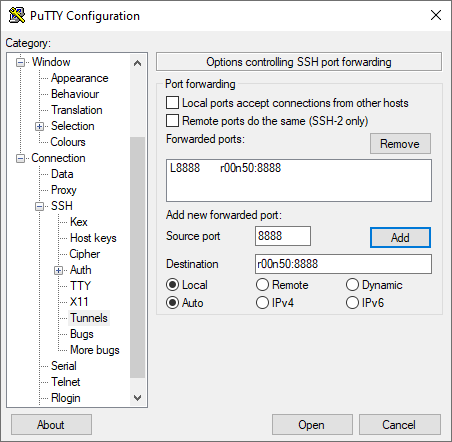Collapse the Window tree node
Viewport: 452px width, 442px height.
[21, 62]
